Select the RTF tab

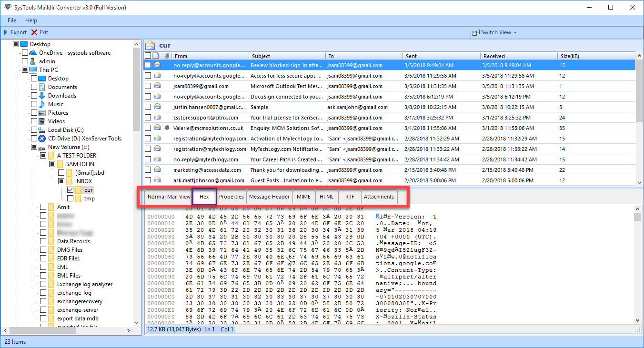(x=350, y=197)
